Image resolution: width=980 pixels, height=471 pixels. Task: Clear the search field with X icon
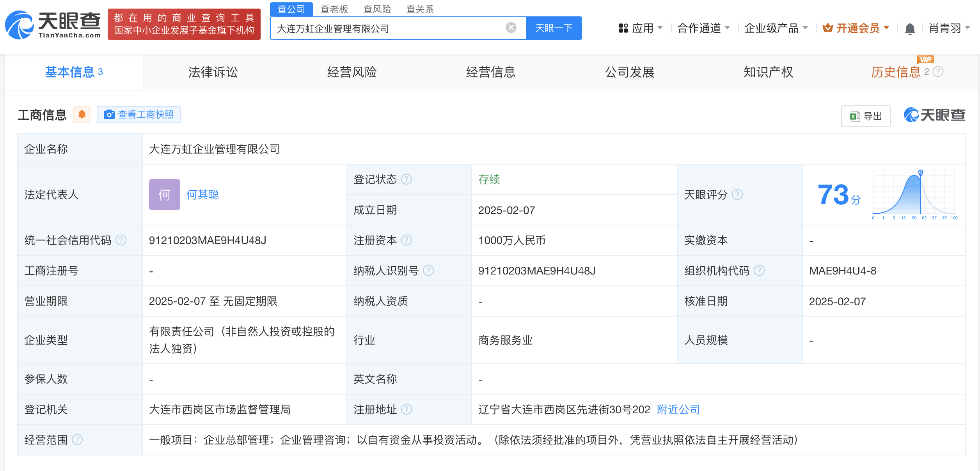pos(511,28)
